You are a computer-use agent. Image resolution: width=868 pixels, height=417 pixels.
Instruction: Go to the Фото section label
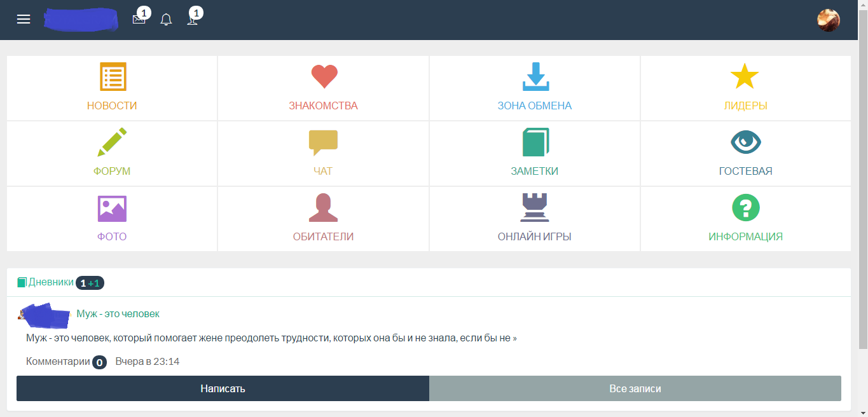(112, 236)
